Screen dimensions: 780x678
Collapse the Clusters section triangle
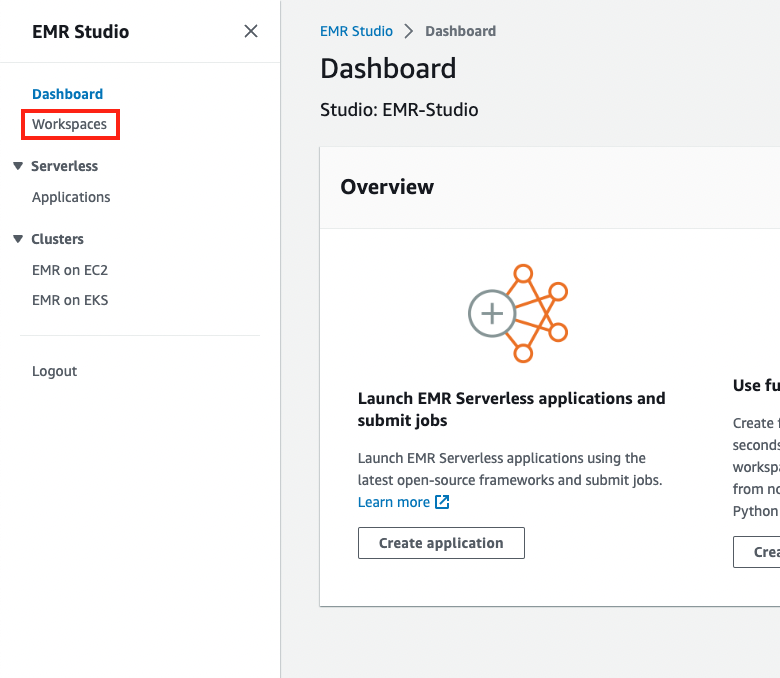18,239
